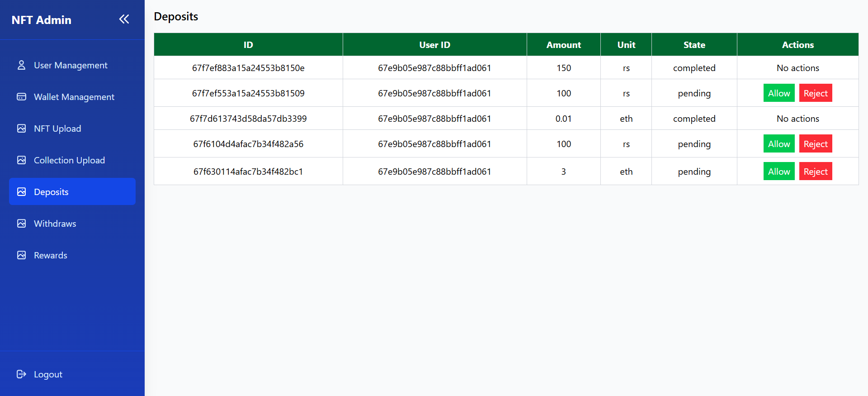Image resolution: width=868 pixels, height=396 pixels.
Task: Click the Rewards sidebar icon
Action: tap(21, 255)
